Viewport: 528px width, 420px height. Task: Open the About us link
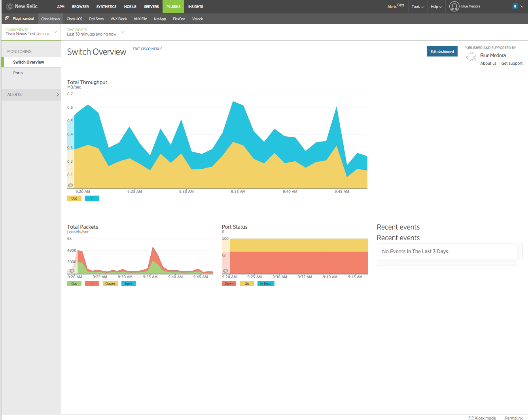point(488,64)
